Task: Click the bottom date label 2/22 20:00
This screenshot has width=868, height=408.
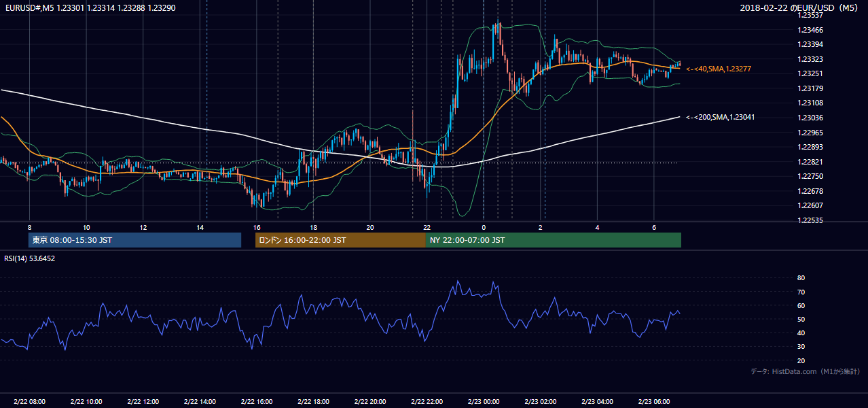Action: tap(369, 402)
